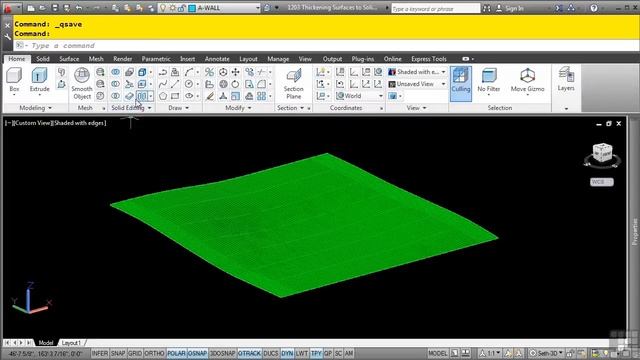The width and height of the screenshot is (640, 360).
Task: Click the Array tool in Modify panel
Action: (262, 96)
